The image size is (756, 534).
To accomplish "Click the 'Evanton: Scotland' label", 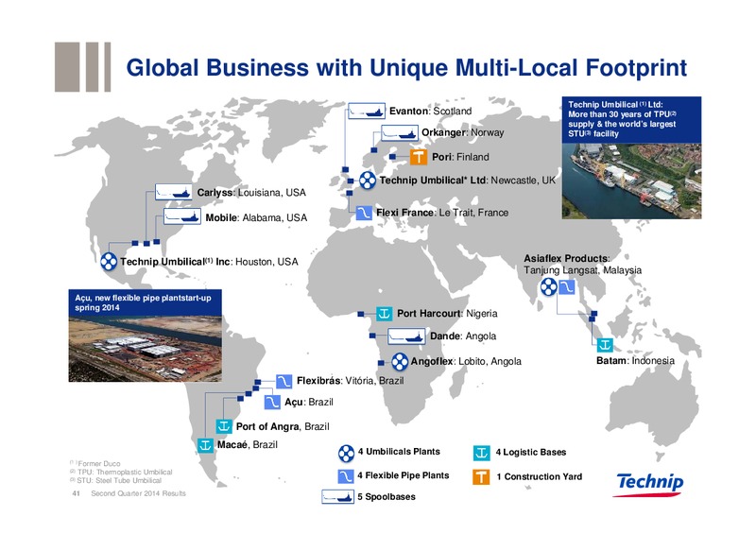I will (431, 111).
